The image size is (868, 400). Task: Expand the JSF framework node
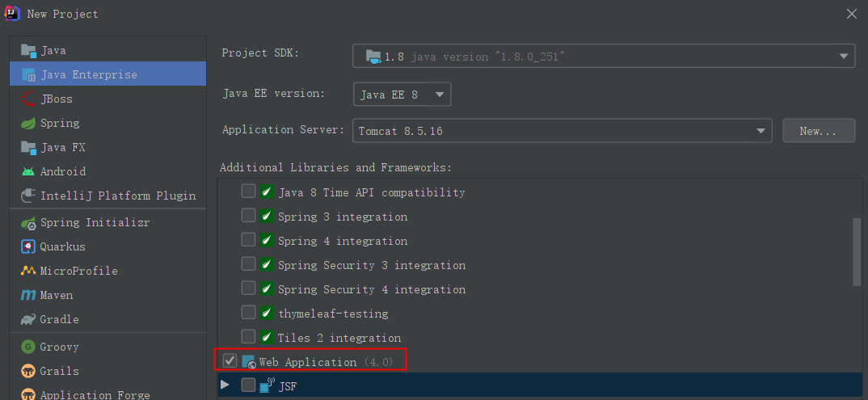pos(225,385)
